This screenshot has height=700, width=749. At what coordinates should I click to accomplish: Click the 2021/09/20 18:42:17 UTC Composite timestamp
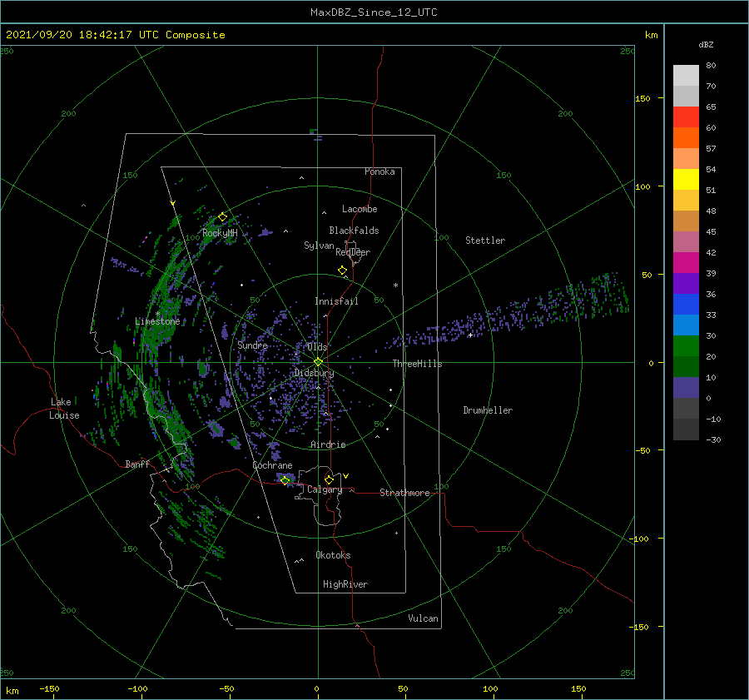point(115,35)
